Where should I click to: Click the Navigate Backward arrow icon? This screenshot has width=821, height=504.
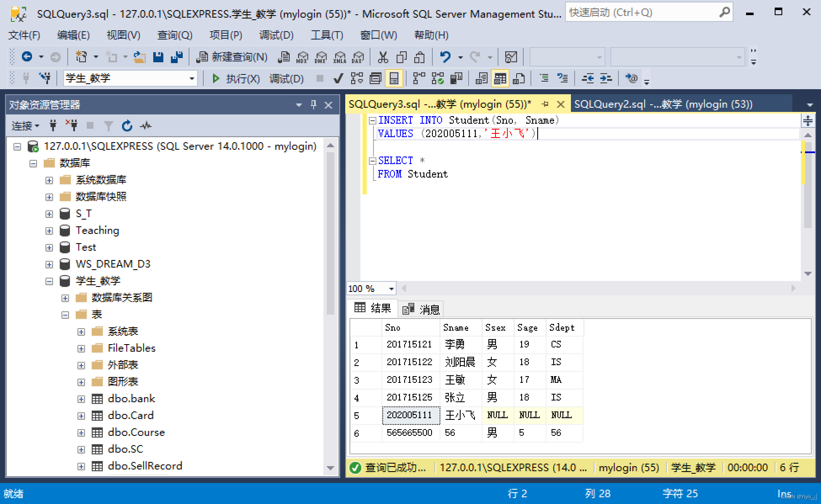pyautogui.click(x=27, y=57)
